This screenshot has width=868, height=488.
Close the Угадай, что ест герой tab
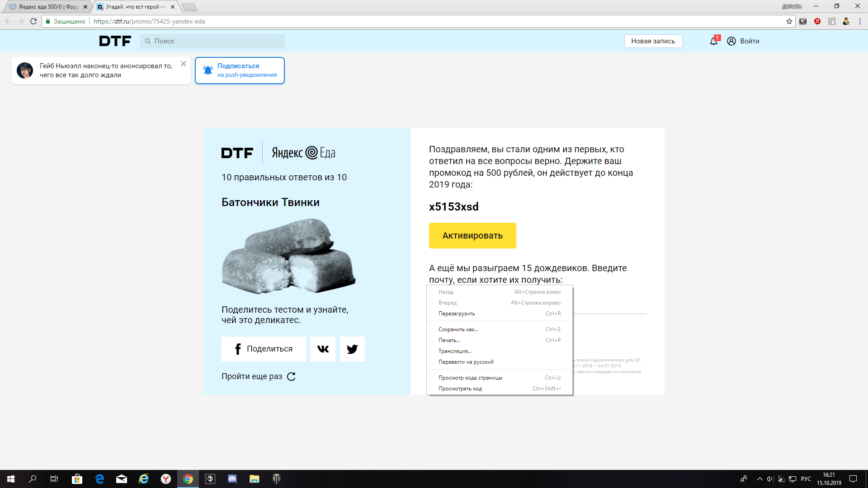pos(173,7)
